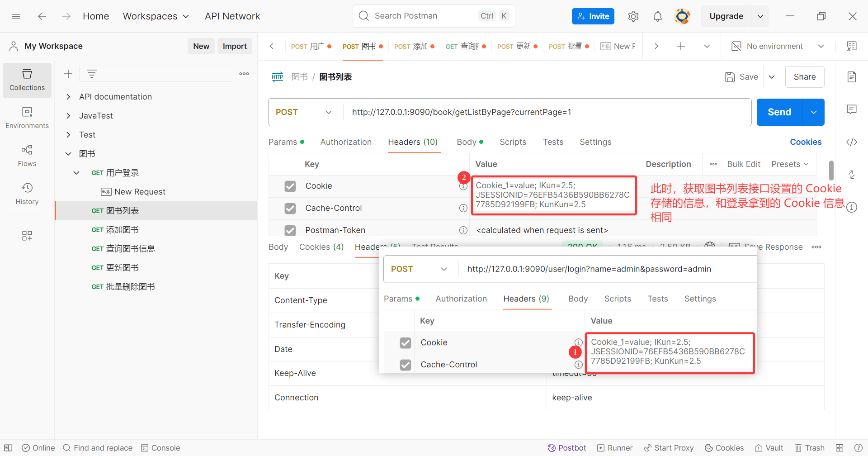
Task: Click the request URL field
Action: pyautogui.click(x=547, y=112)
